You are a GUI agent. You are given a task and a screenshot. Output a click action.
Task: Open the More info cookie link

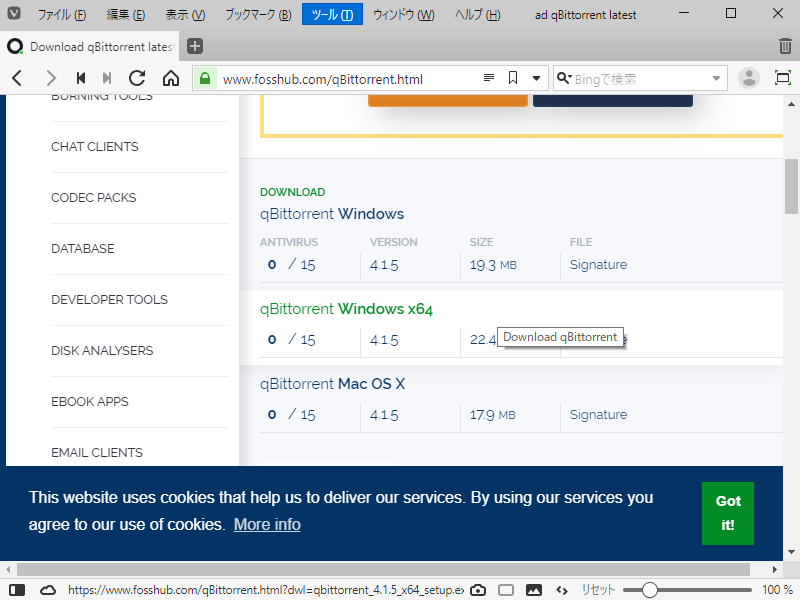(x=267, y=524)
